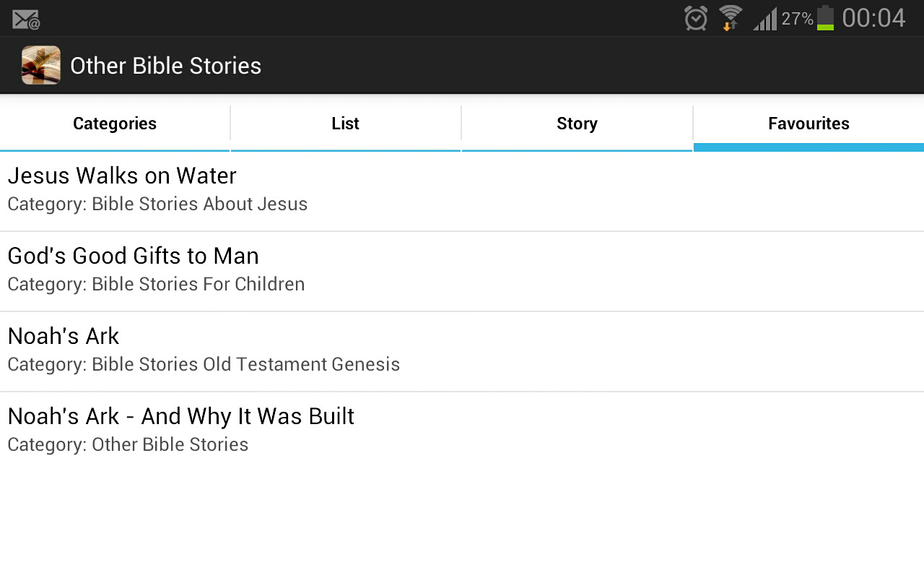Open the Story tab

(x=577, y=124)
